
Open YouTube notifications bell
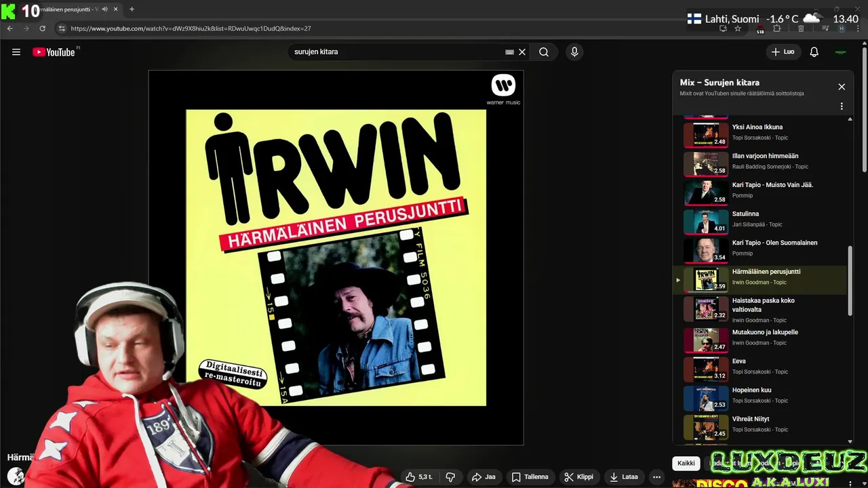click(x=814, y=52)
